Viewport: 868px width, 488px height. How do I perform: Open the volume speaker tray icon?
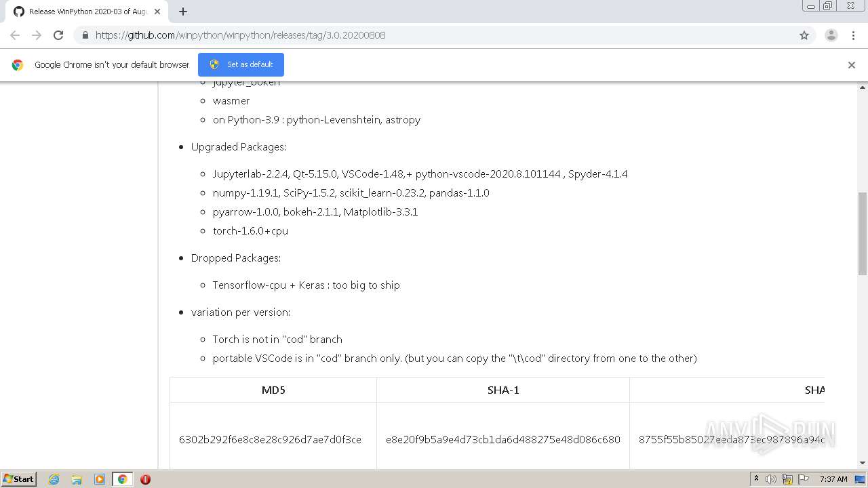coord(771,479)
